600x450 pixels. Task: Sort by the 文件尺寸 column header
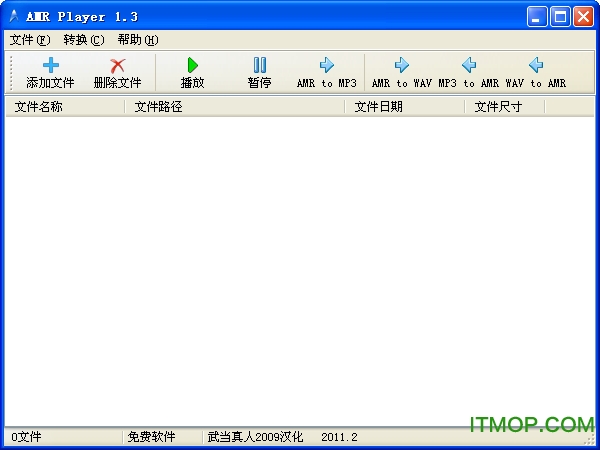505,107
